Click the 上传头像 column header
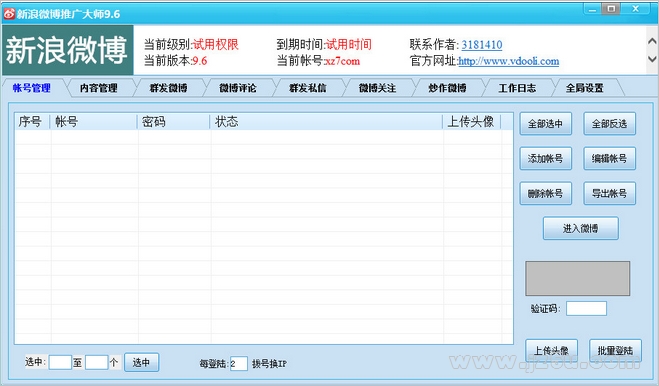The height and width of the screenshot is (386, 659). coord(472,122)
